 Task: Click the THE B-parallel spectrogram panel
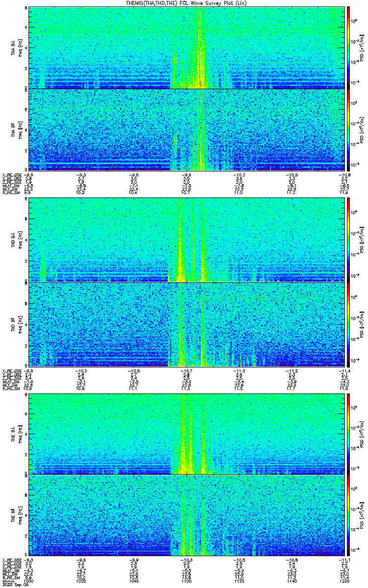coord(185,515)
